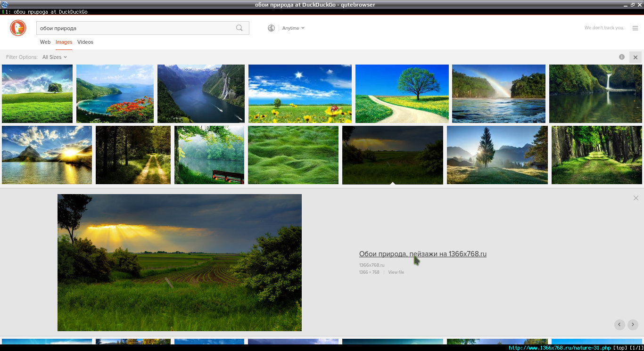Click the 'View file' link
Image resolution: width=644 pixels, height=351 pixels.
pyautogui.click(x=396, y=272)
